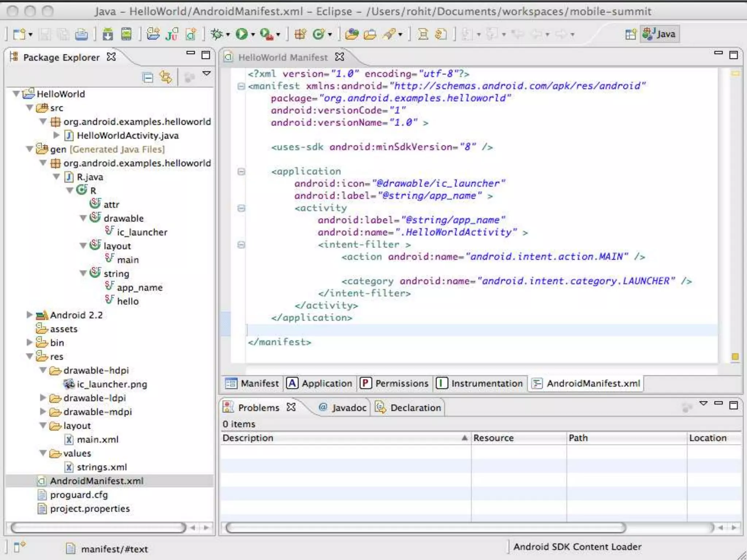Click the Resource column header

tap(519, 438)
